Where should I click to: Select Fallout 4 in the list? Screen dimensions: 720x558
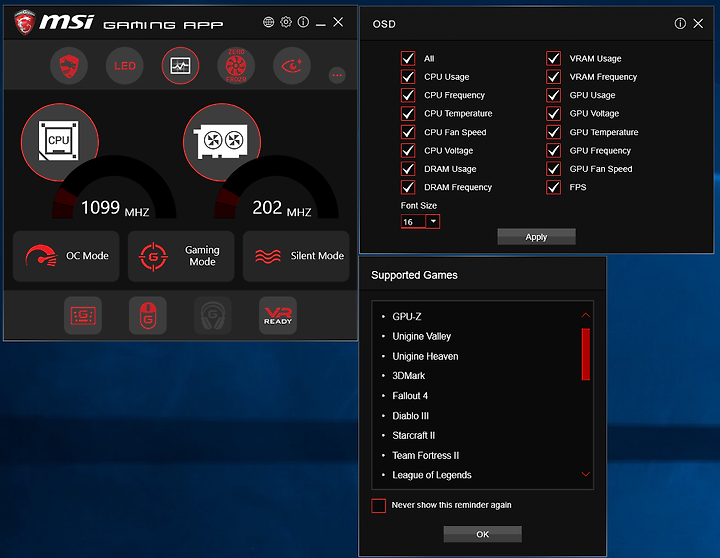(x=410, y=396)
